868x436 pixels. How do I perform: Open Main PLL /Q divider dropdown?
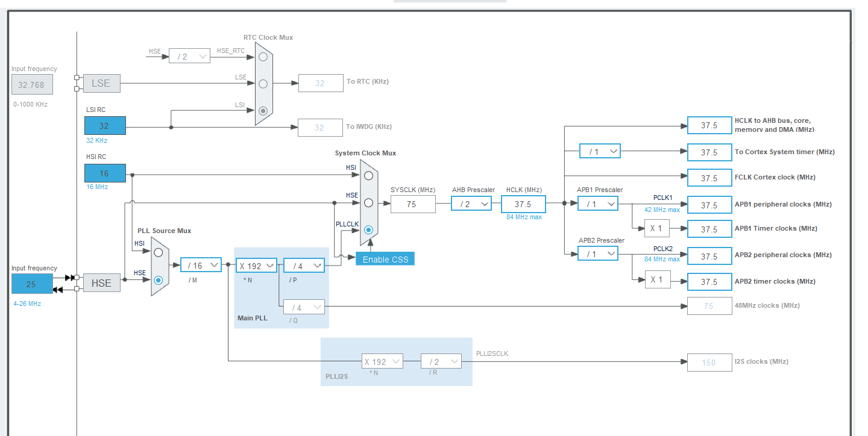[304, 307]
